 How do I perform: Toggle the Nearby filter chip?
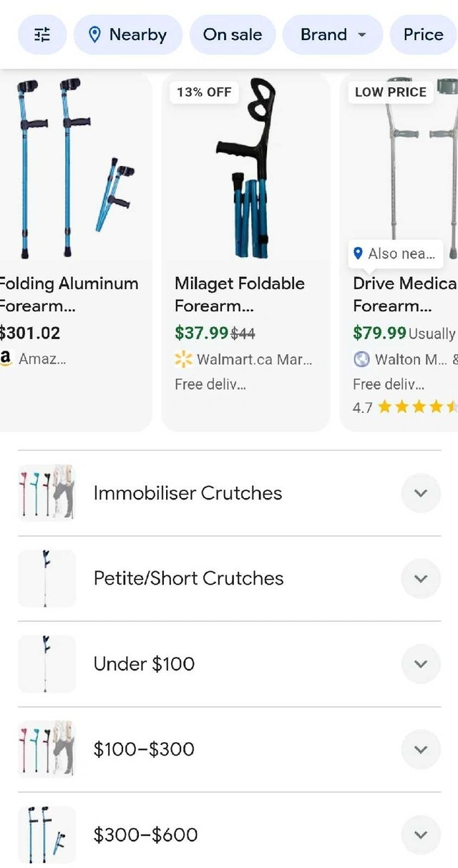tap(128, 34)
